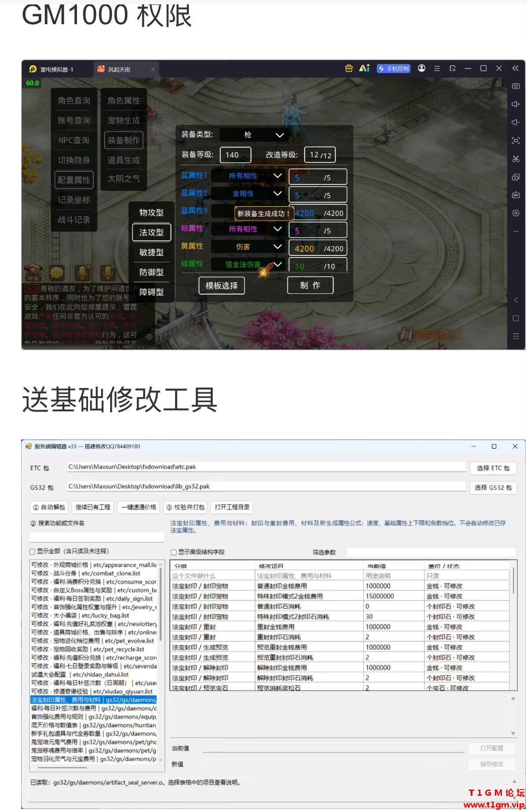Click the 选择 ETC 包 button
This screenshot has height=812, width=527.
[x=493, y=468]
